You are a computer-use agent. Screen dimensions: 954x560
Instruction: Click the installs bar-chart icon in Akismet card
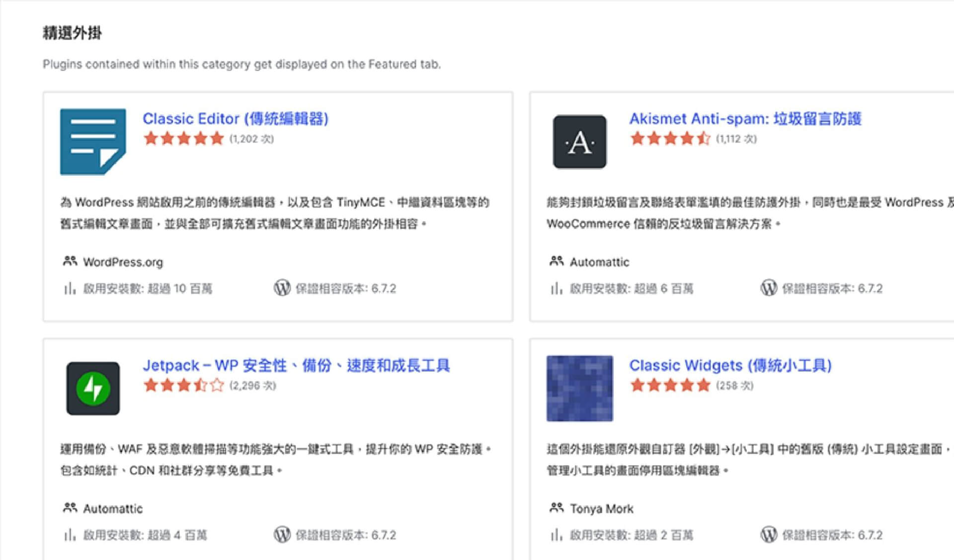click(556, 288)
